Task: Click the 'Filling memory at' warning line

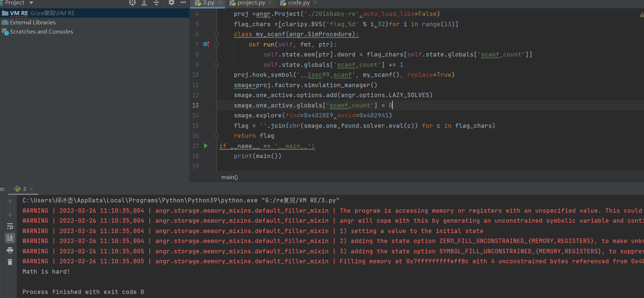Action: click(333, 261)
